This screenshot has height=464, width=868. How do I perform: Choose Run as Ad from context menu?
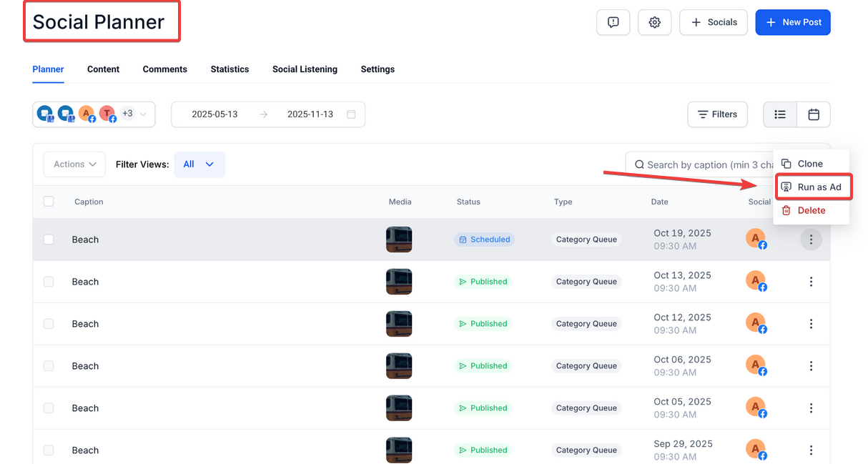812,187
